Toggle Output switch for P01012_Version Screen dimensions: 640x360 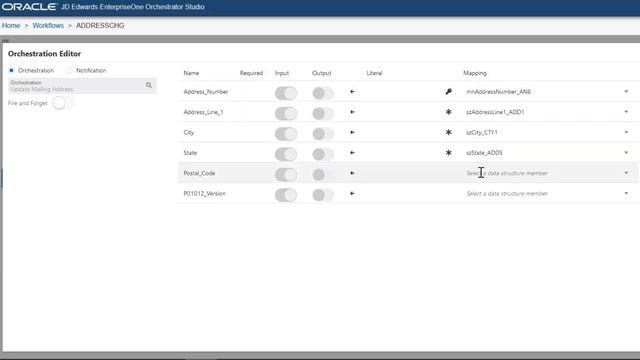pyautogui.click(x=323, y=195)
